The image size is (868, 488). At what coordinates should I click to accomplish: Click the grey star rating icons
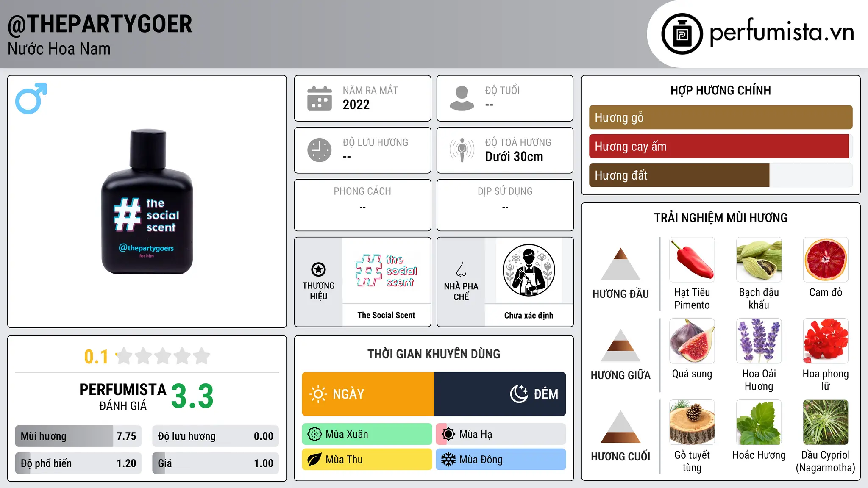163,356
